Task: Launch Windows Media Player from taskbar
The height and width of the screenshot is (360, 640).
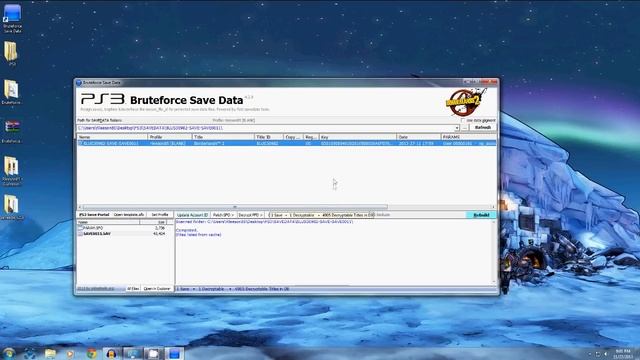Action: click(x=70, y=353)
